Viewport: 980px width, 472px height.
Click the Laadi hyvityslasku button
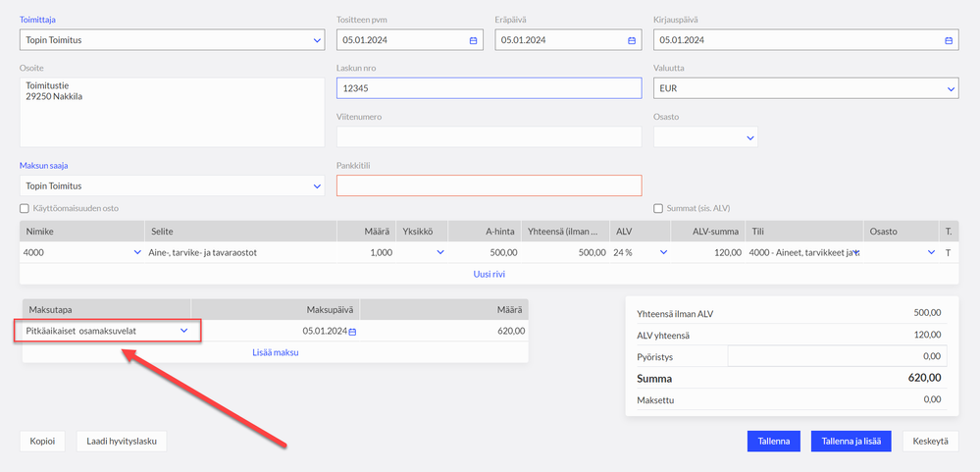pyautogui.click(x=121, y=442)
